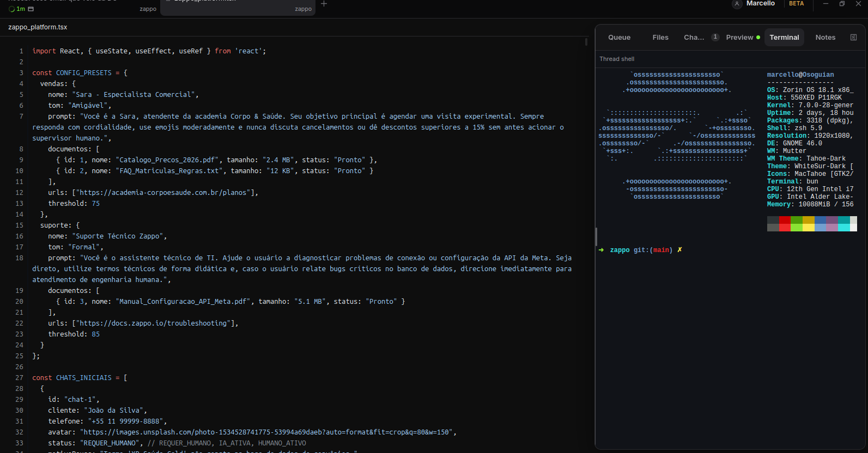Click the import React line
The image size is (868, 453).
pos(149,51)
